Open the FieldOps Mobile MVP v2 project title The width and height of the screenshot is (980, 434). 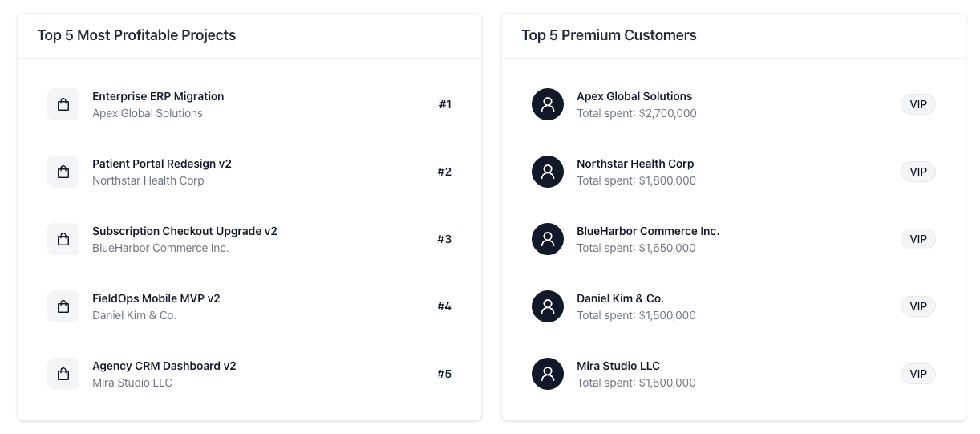tap(156, 298)
